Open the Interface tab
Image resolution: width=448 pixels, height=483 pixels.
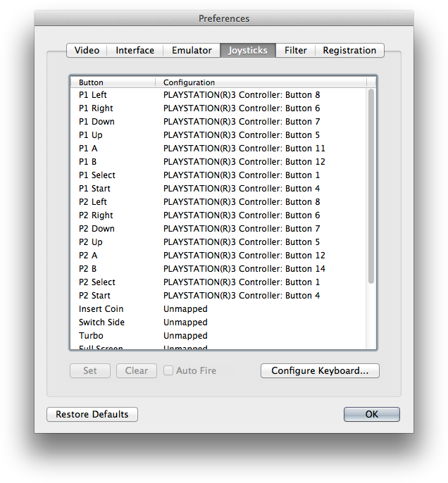pyautogui.click(x=135, y=50)
